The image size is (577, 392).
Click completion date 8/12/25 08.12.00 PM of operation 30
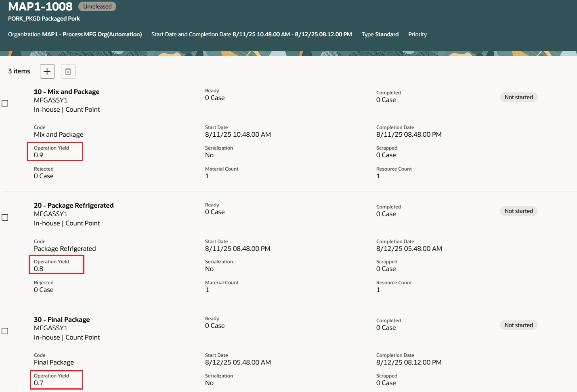click(x=409, y=363)
